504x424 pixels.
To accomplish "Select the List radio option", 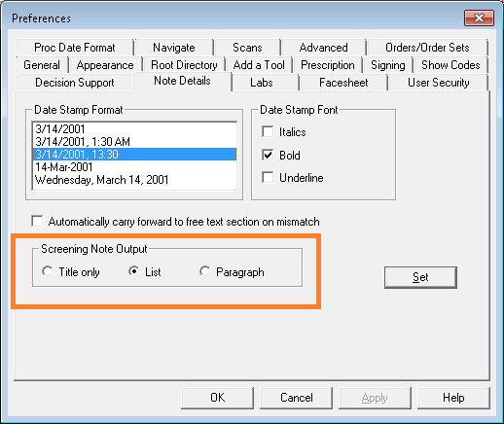I will [x=133, y=271].
